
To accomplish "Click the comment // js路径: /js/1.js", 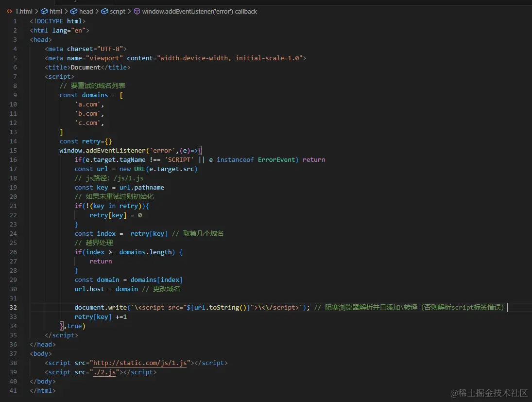I will 109,178.
